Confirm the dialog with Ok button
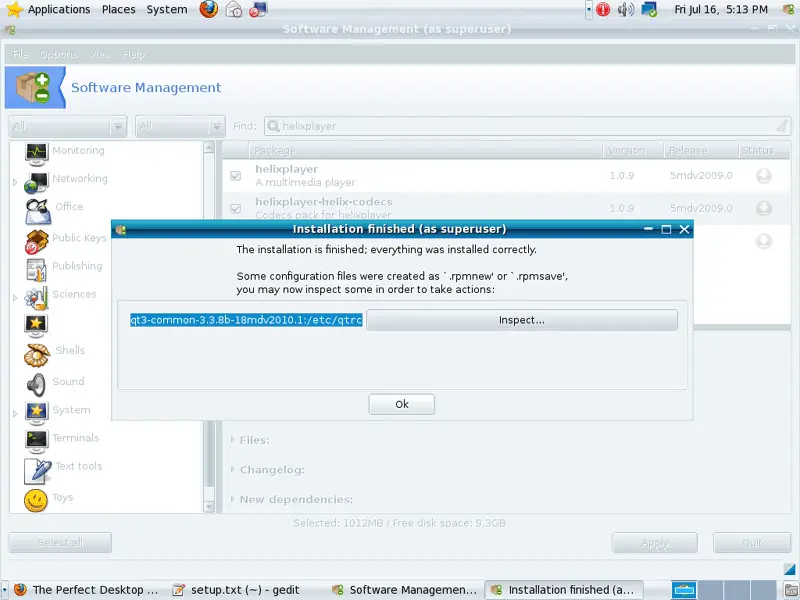Screen dimensions: 800x600 402,404
